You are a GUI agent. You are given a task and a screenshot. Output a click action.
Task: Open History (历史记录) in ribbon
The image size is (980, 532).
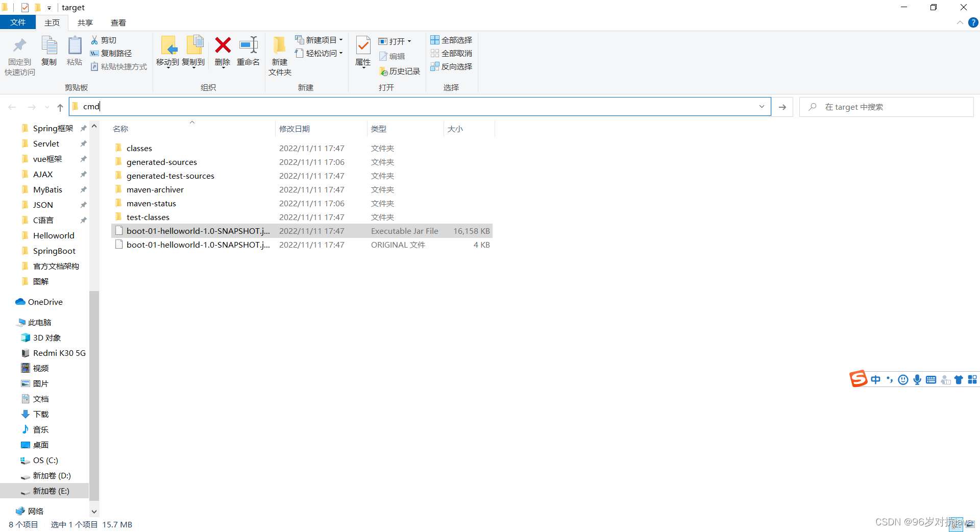click(x=400, y=71)
